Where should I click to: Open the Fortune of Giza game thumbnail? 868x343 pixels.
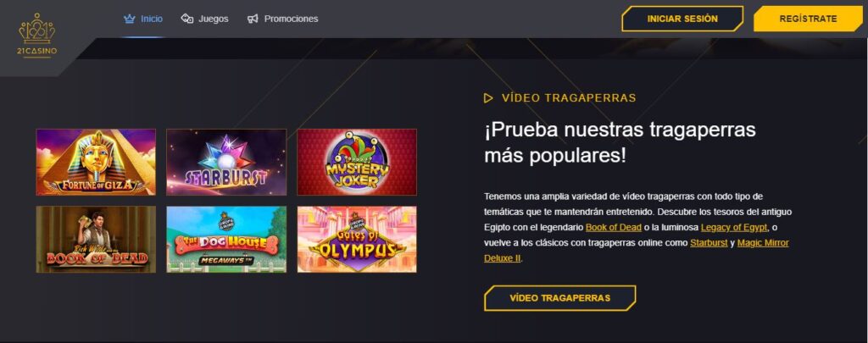(x=96, y=162)
